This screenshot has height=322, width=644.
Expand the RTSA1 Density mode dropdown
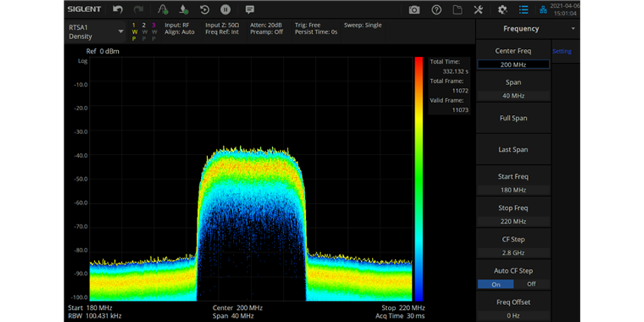coord(120,31)
